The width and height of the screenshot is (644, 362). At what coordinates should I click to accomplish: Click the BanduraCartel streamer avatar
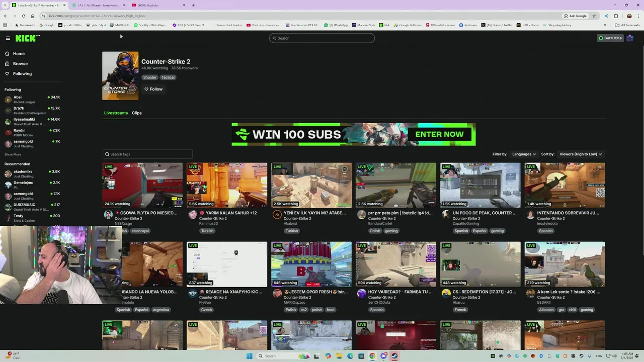point(361,215)
